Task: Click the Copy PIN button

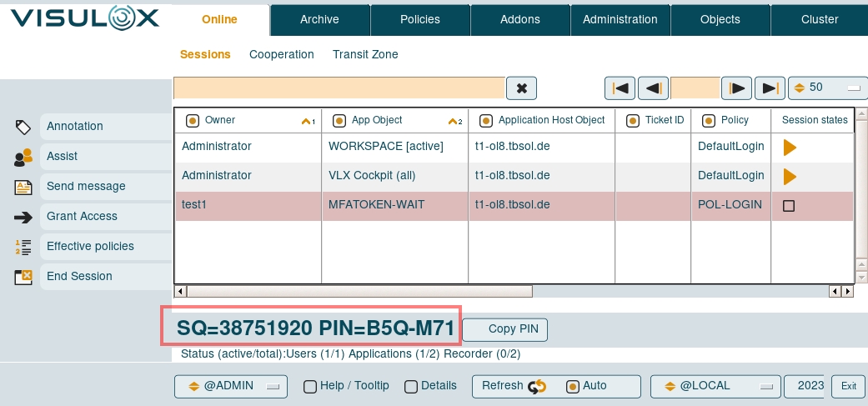Action: click(505, 329)
